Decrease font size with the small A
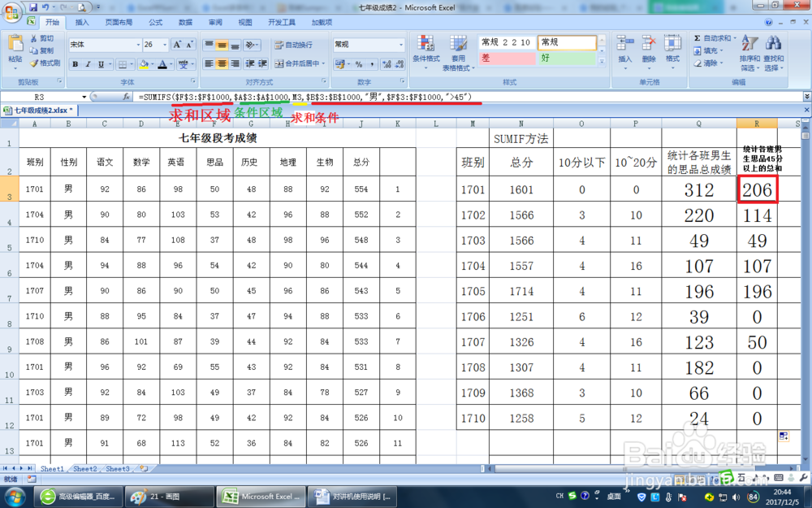Screen dimensions: 812x508 [x=189, y=45]
